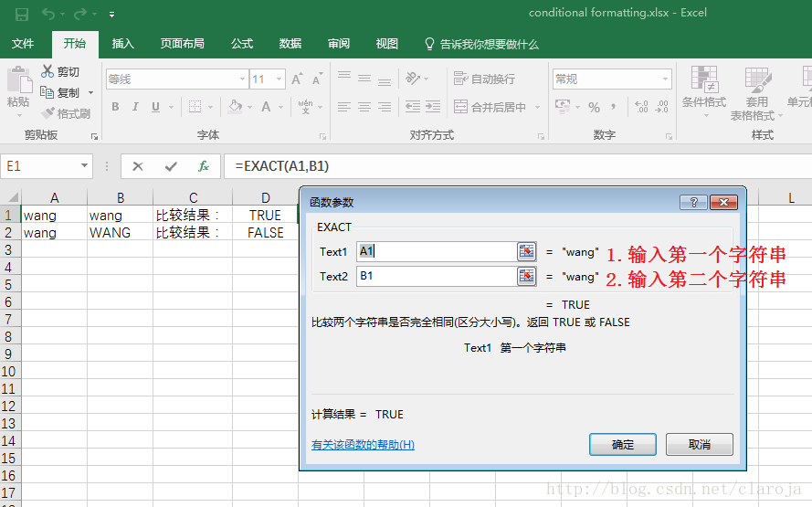Viewport: 812px width, 507px height.
Task: Open 套用表格格式 table styles
Action: [756, 94]
